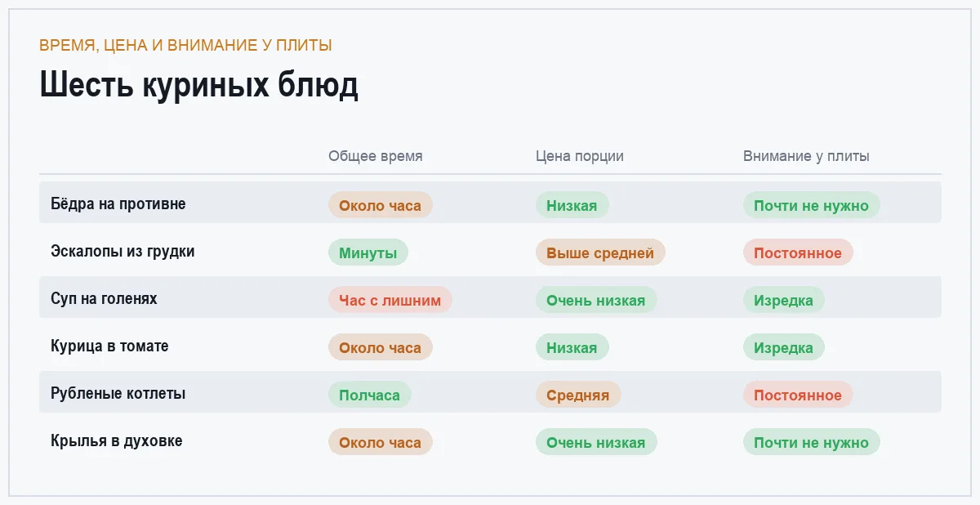Image resolution: width=980 pixels, height=505 pixels.
Task: Select the row label "Рубленые котлеты"
Action: [118, 393]
